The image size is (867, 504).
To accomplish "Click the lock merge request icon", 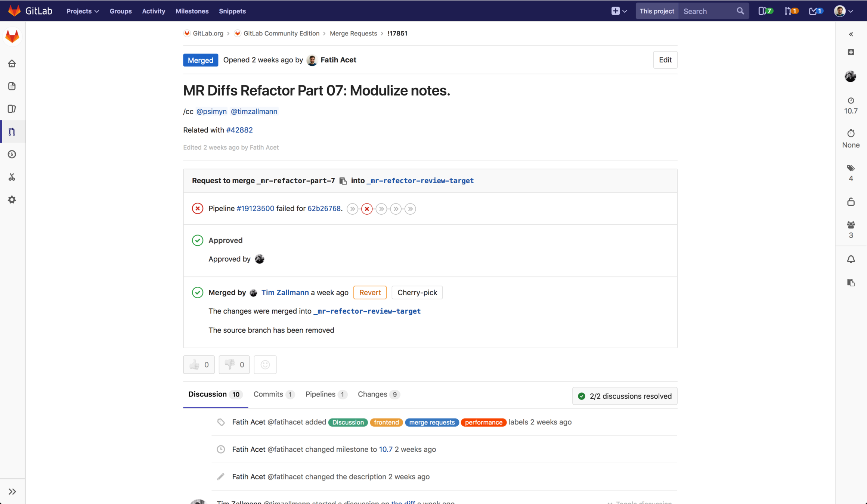I will click(851, 202).
